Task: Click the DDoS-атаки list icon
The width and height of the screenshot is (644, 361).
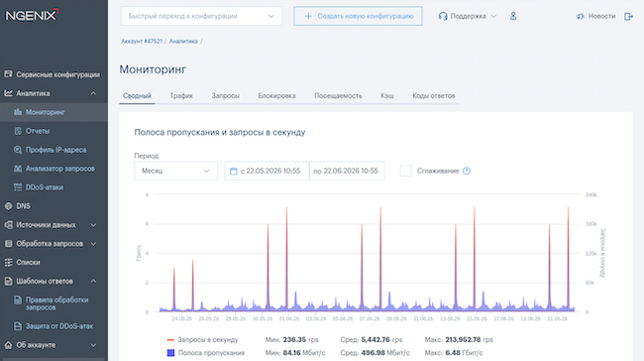Action: pyautogui.click(x=18, y=187)
